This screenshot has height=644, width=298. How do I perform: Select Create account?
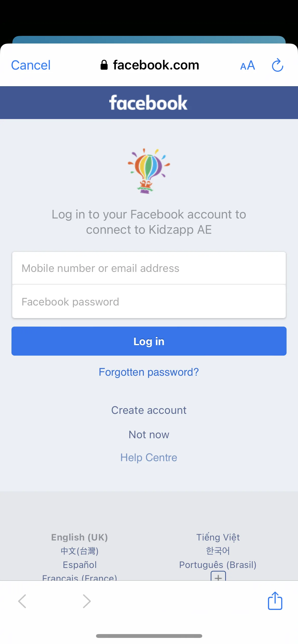click(149, 410)
